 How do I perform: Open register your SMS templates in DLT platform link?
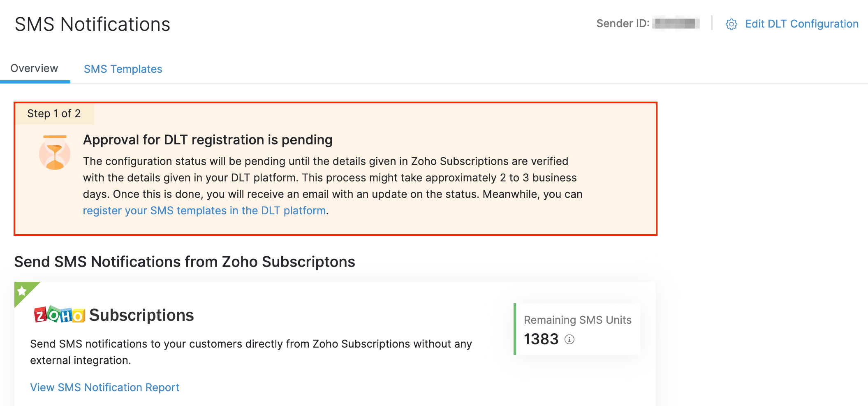click(204, 211)
